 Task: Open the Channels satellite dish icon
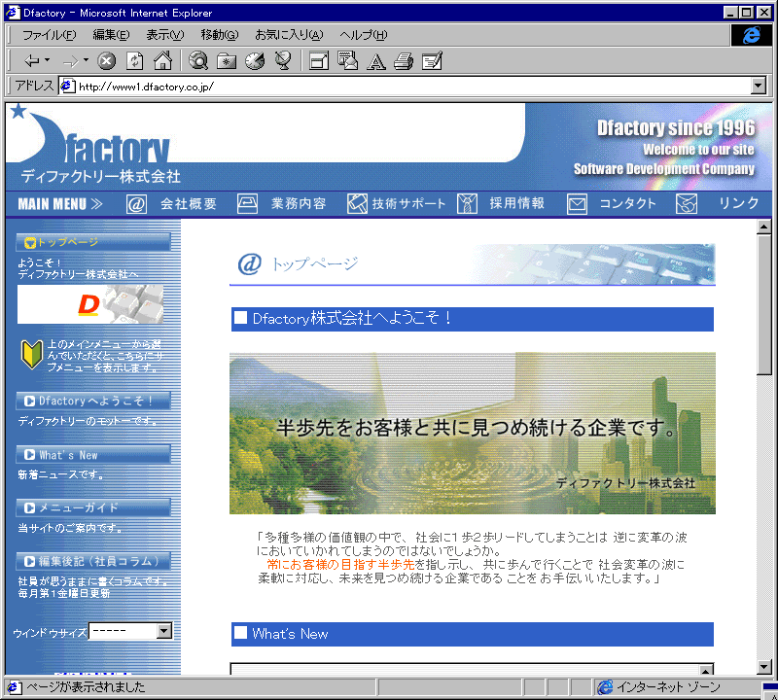[x=283, y=61]
